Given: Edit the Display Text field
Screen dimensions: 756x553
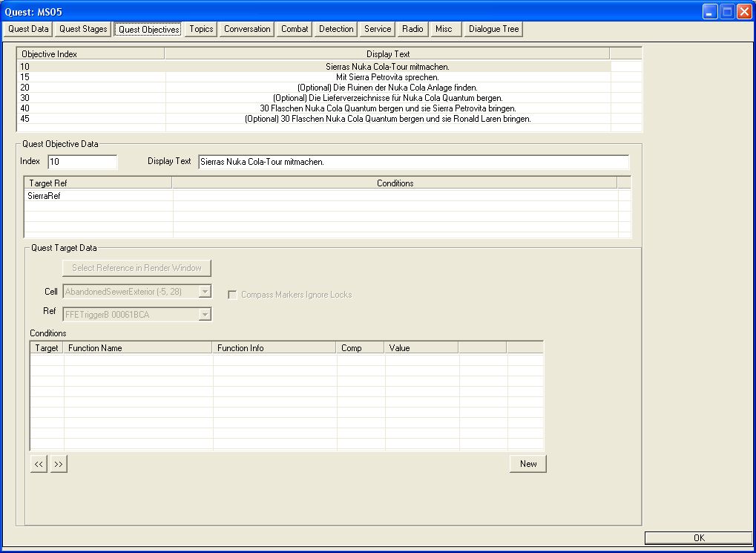Looking at the screenshot, I should click(414, 162).
